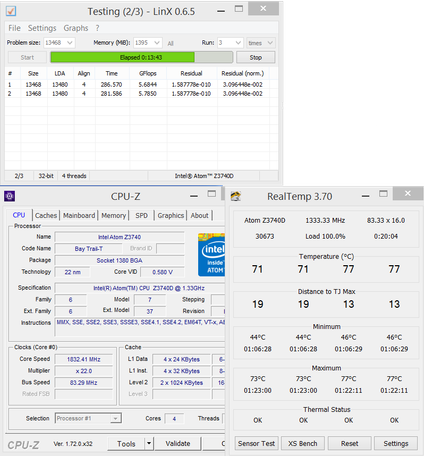Screen dimensions: 424x456
Task: Click the GFlops column header
Action: [148, 73]
